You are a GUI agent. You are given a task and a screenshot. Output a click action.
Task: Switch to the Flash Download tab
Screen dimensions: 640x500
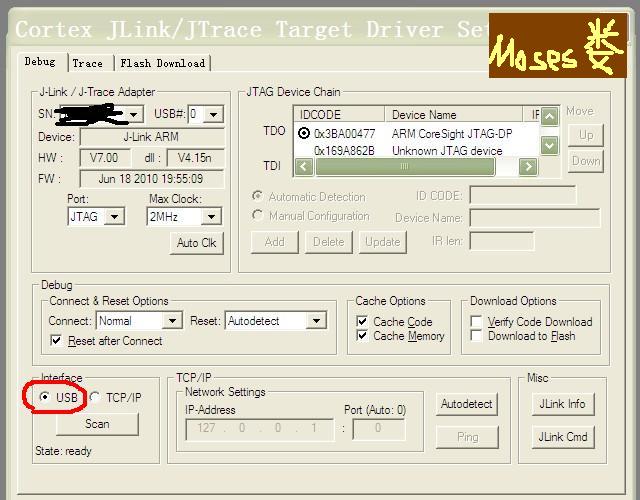pos(162,63)
